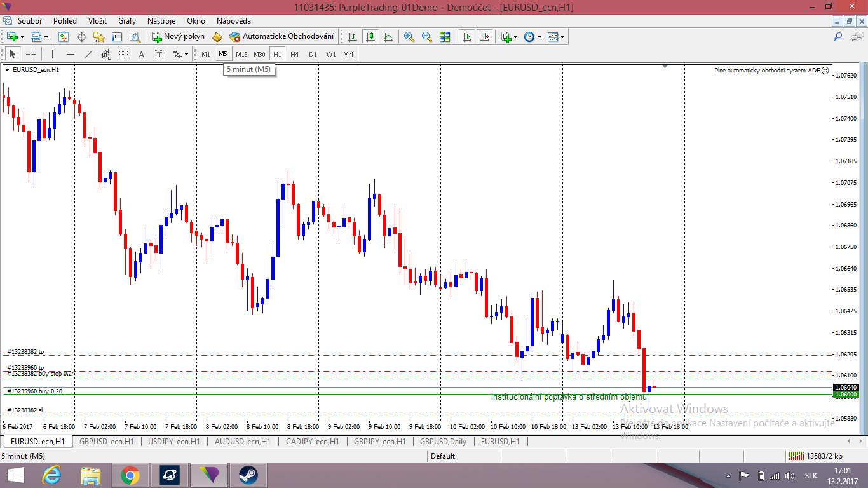Expand the periodicity clock dropdown
Screen dimensions: 868x488
click(x=539, y=37)
